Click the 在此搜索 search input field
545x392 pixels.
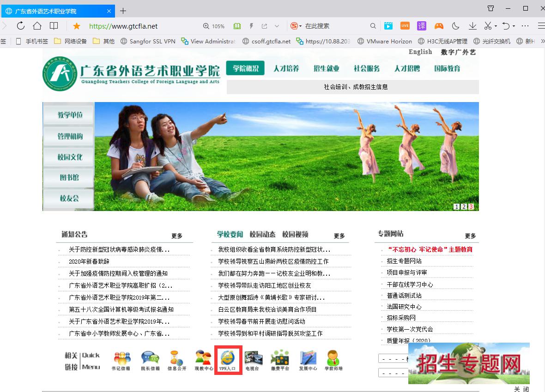tap(335, 26)
